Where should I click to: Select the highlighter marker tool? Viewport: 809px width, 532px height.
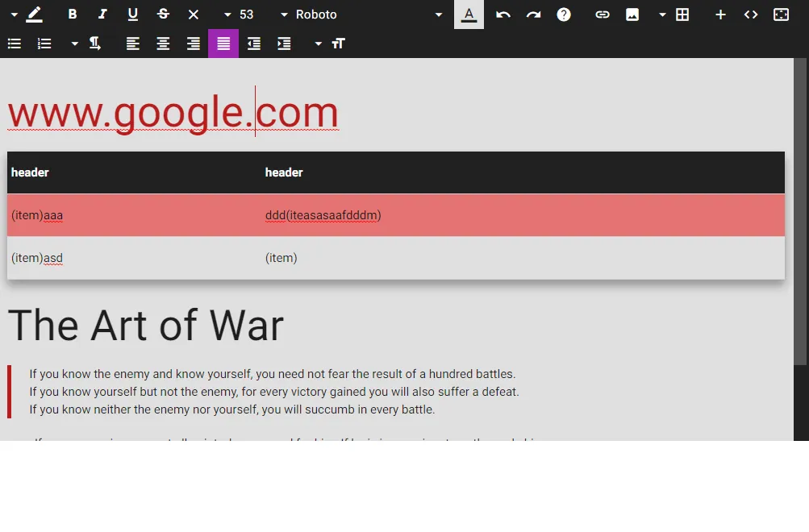click(x=35, y=15)
